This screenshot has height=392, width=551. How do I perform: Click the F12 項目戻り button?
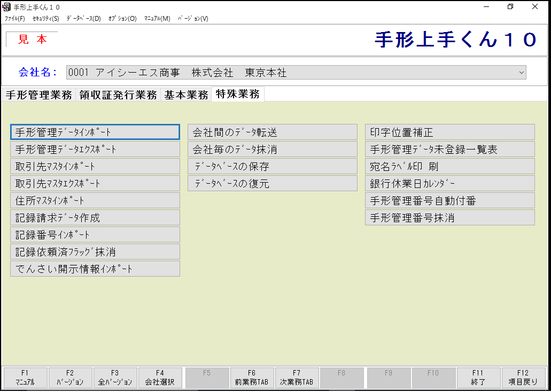tap(524, 378)
